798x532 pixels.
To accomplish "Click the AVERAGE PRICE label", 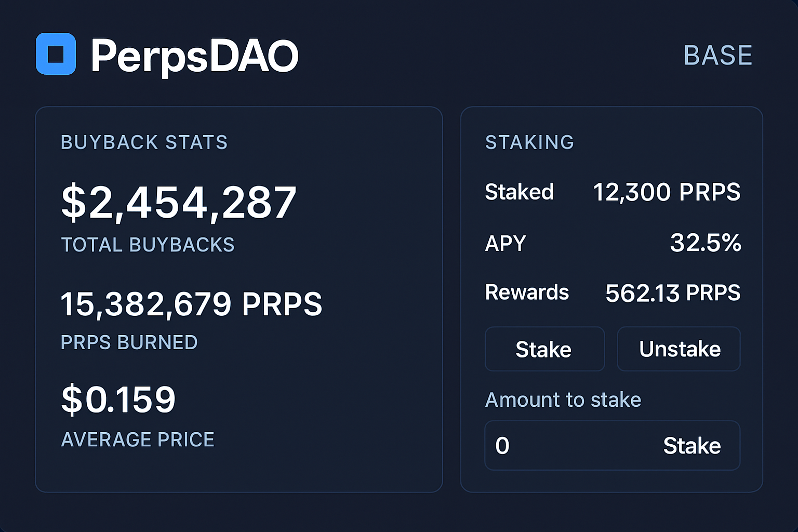I will pos(138,440).
